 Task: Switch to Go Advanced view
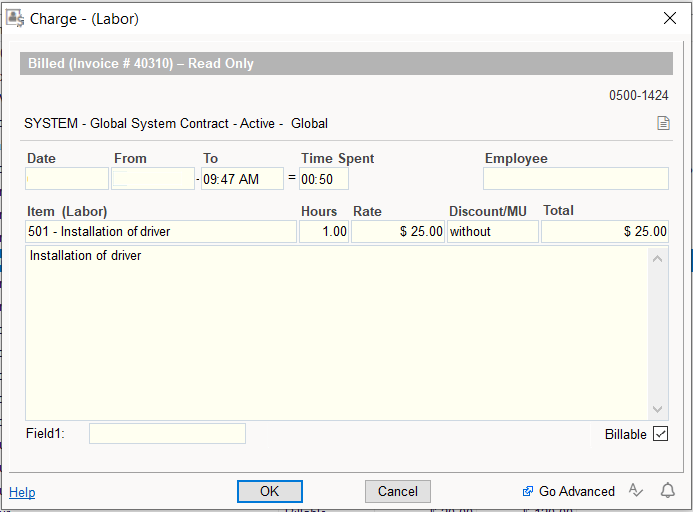point(568,491)
